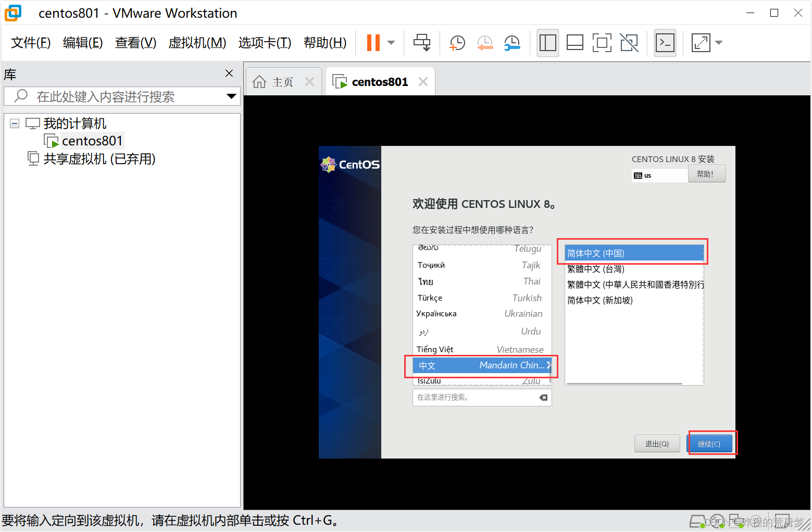This screenshot has height=532, width=812.
Task: Collapse the 我的计算机 tree node
Action: pos(15,123)
